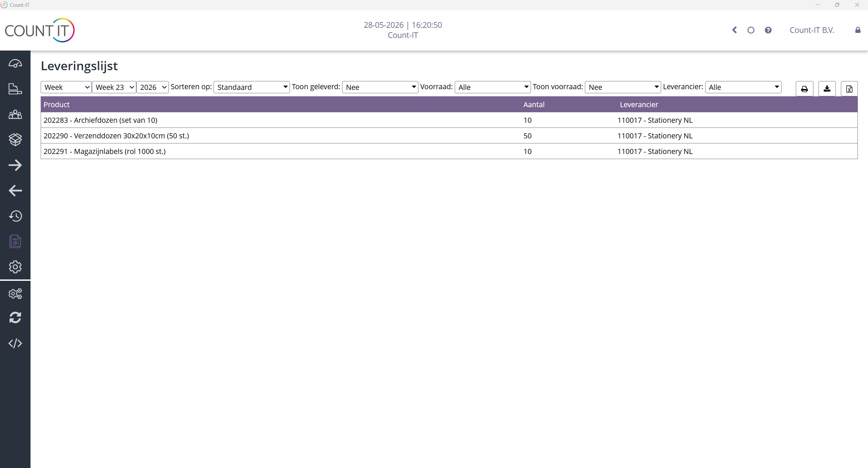868x468 pixels.
Task: Open the stacked boxes products icon
Action: 15,139
